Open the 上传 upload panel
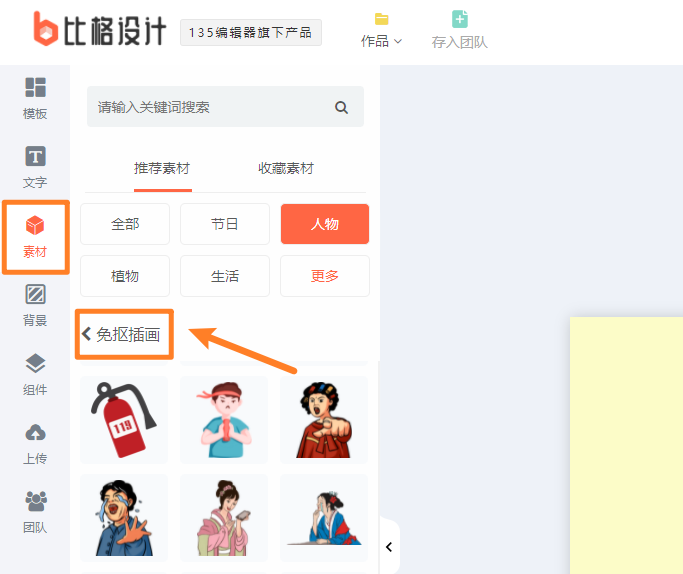 coord(35,443)
